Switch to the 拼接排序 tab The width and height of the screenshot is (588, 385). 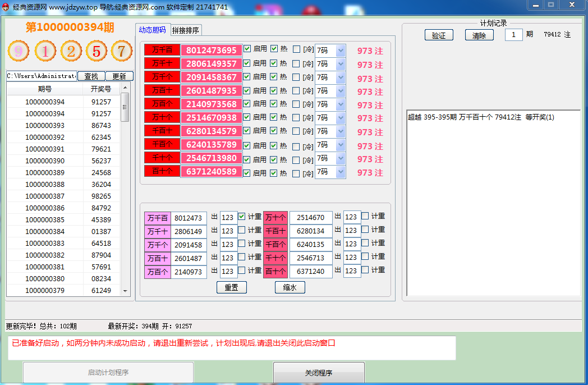pyautogui.click(x=186, y=30)
